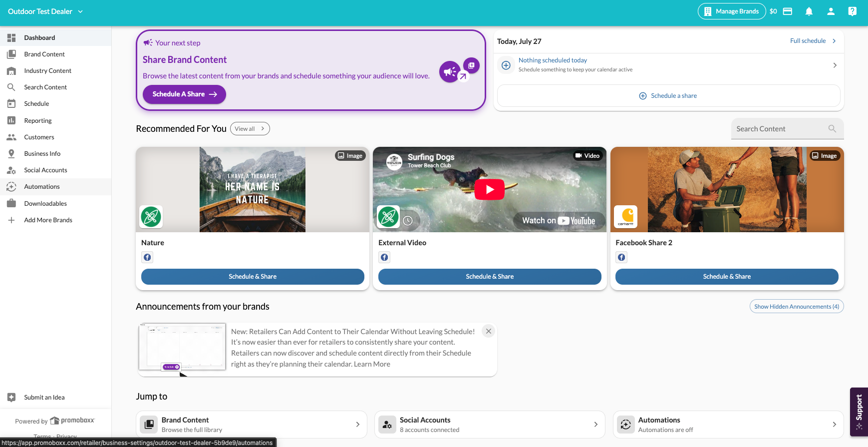Image resolution: width=868 pixels, height=447 pixels.
Task: Click the Manage Brands button
Action: pos(732,11)
